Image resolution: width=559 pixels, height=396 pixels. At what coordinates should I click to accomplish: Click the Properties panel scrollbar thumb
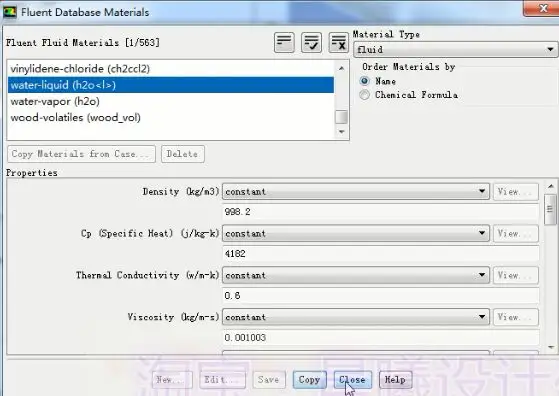(x=551, y=210)
